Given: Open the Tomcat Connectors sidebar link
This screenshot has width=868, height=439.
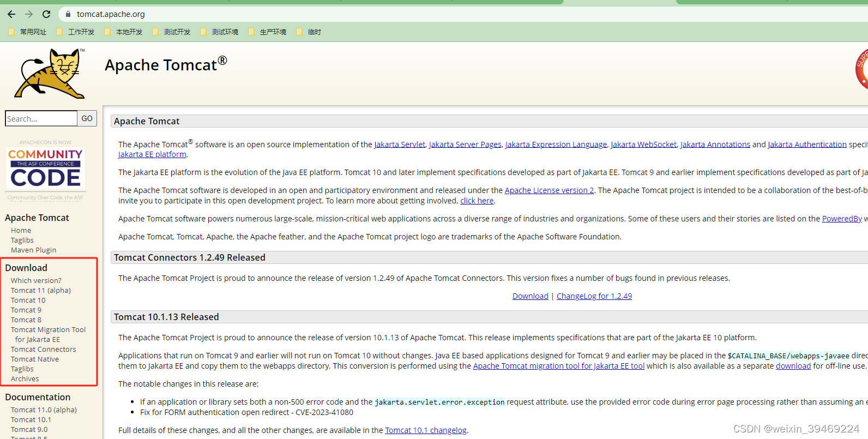Looking at the screenshot, I should (x=44, y=350).
